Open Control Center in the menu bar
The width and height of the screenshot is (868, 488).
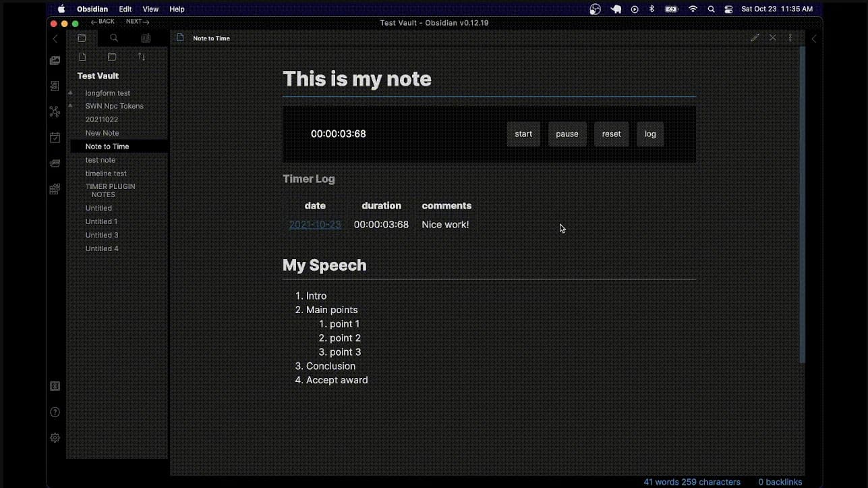728,9
